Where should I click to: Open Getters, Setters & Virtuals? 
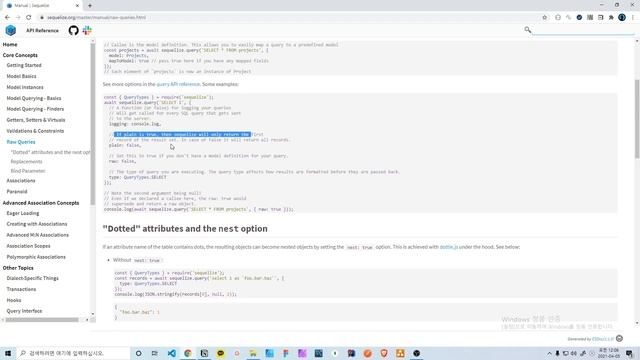[36, 120]
